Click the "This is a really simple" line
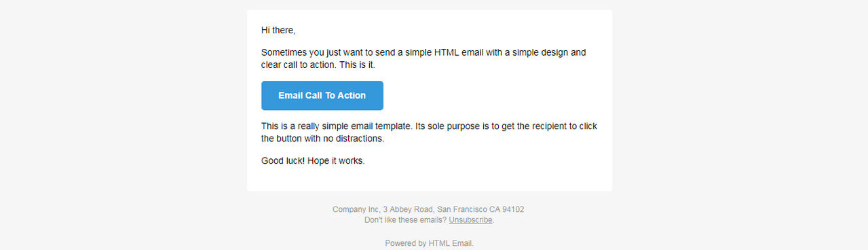 [429, 126]
